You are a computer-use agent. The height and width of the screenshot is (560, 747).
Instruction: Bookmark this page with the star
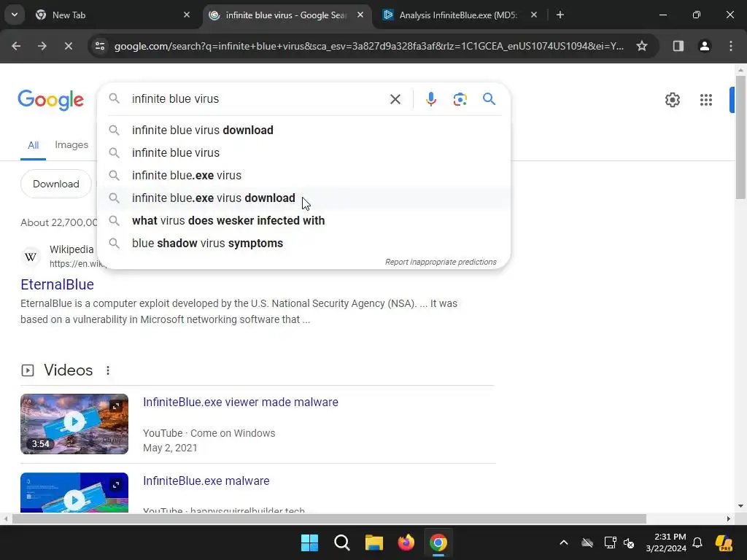coord(642,46)
